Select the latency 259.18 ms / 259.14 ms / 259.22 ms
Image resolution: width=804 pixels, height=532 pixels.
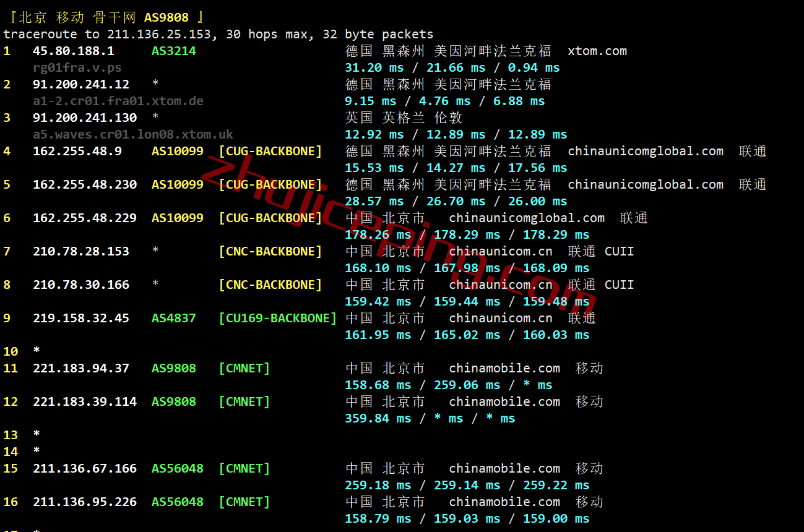click(x=467, y=485)
